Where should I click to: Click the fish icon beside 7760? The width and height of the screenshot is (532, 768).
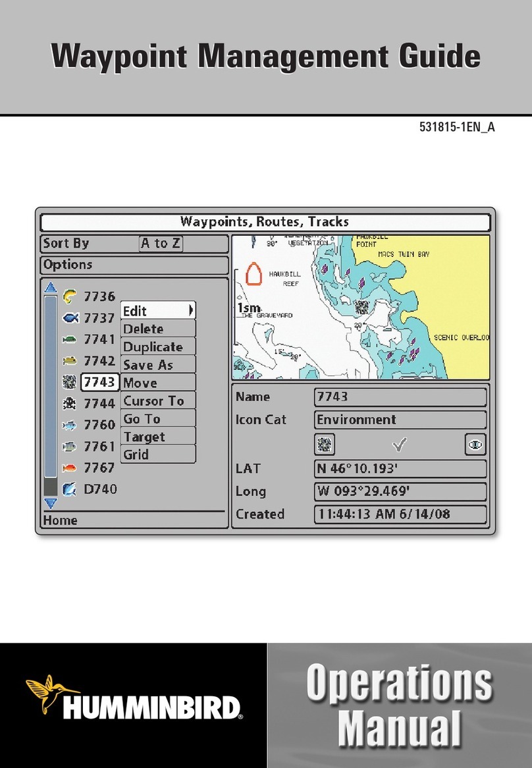tap(70, 425)
